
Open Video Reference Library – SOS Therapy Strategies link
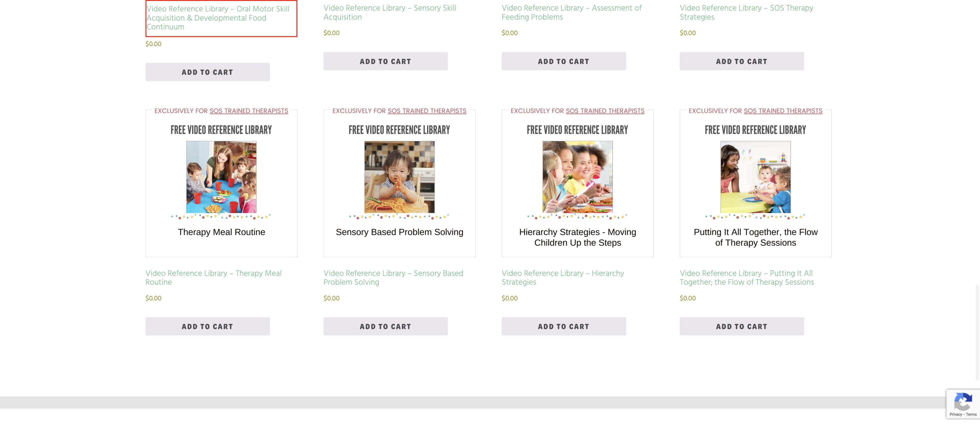(746, 12)
